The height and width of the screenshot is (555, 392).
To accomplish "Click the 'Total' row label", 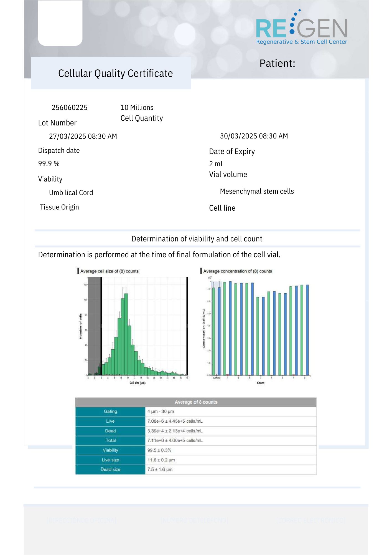I will coord(110,440).
